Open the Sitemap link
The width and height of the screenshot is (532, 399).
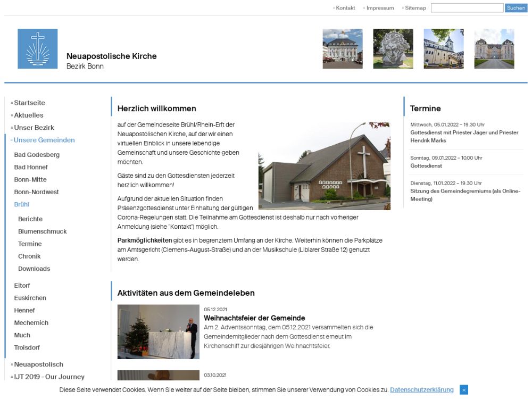click(415, 8)
